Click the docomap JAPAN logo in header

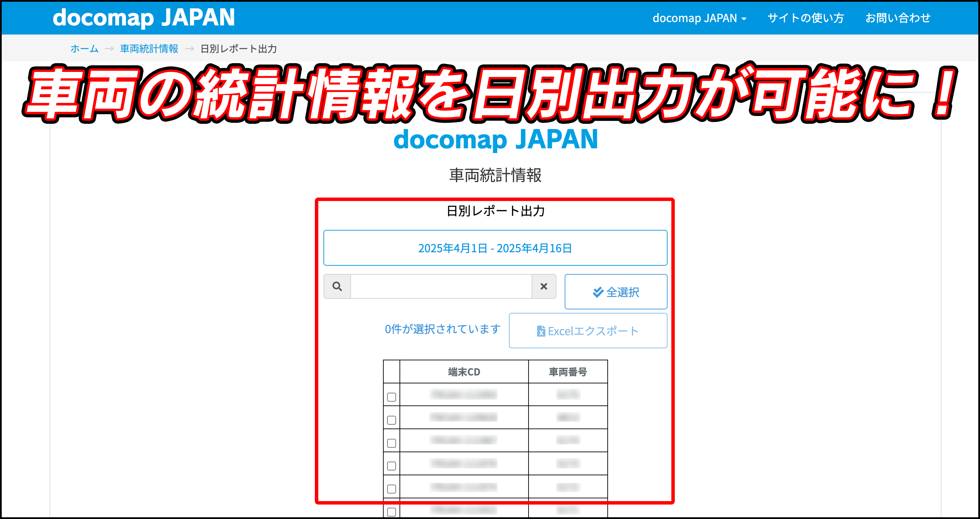144,18
